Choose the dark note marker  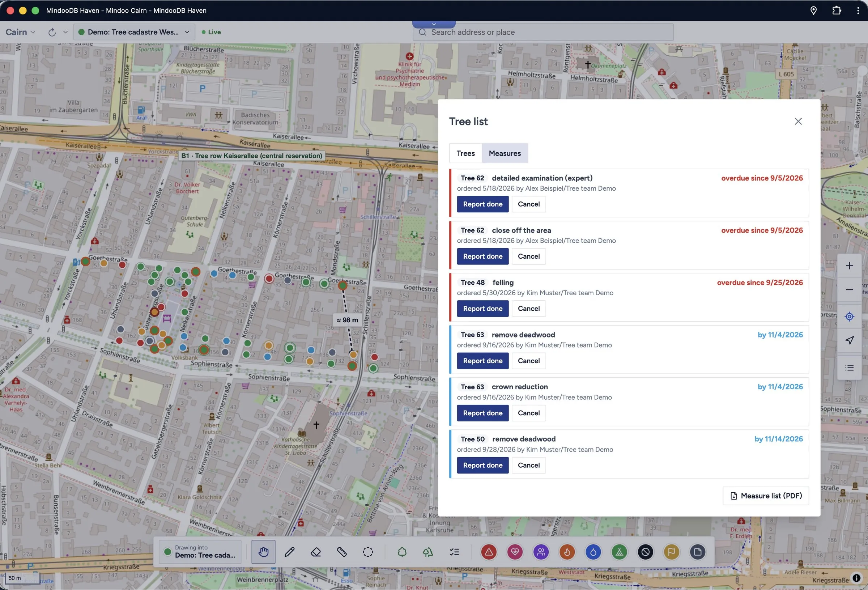(698, 552)
